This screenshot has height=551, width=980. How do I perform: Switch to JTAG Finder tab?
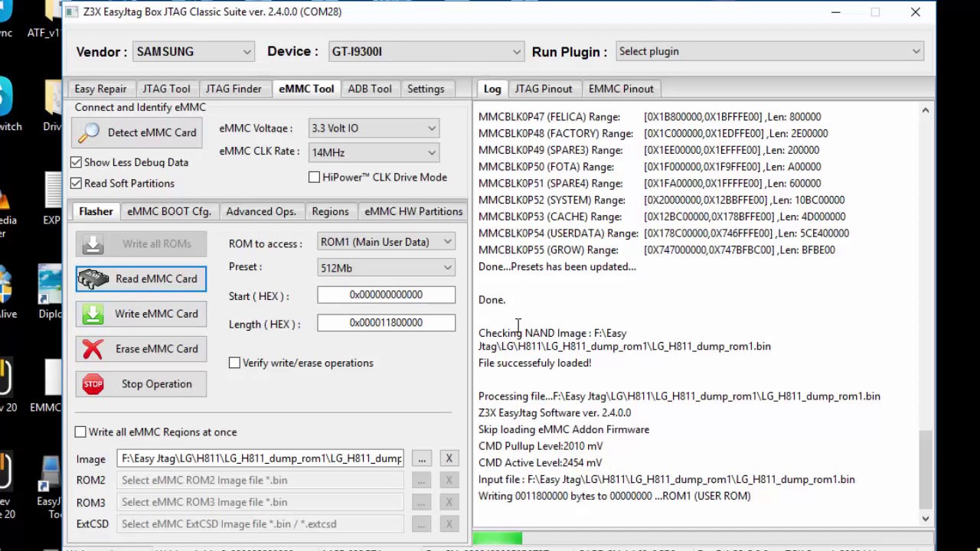(234, 89)
